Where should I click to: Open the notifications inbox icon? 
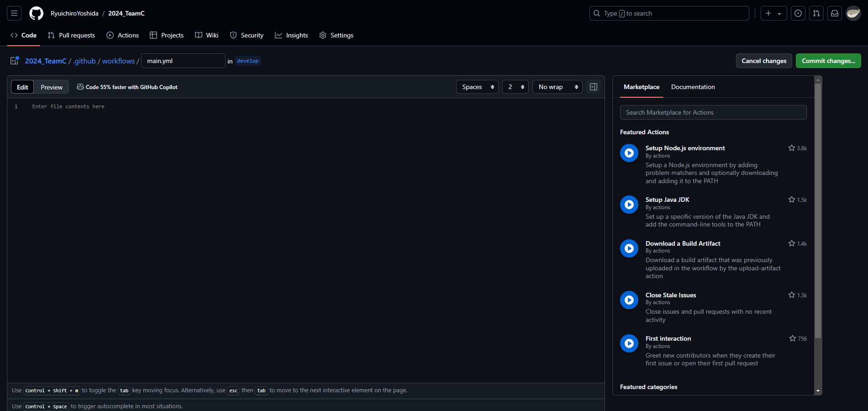[x=834, y=13]
